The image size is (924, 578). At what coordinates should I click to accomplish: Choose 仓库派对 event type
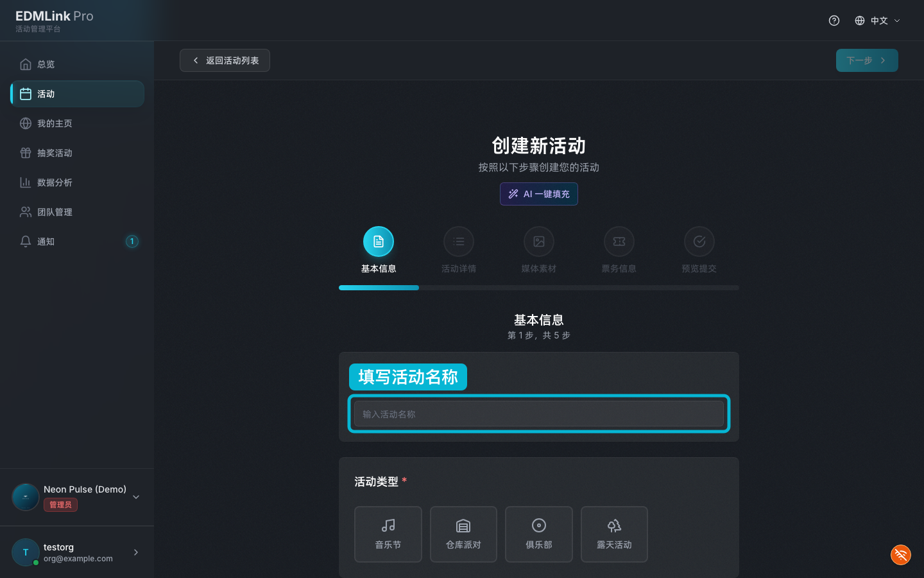(x=463, y=534)
